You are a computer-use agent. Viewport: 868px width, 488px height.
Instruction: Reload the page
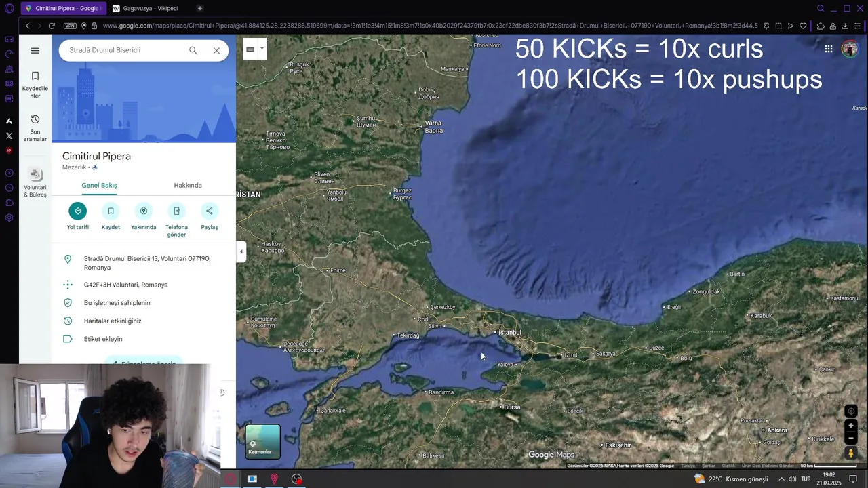pyautogui.click(x=52, y=26)
